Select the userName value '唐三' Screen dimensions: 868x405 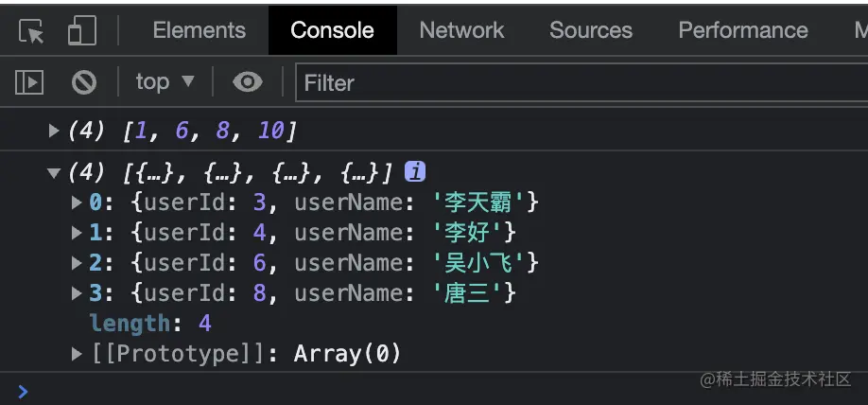click(468, 292)
